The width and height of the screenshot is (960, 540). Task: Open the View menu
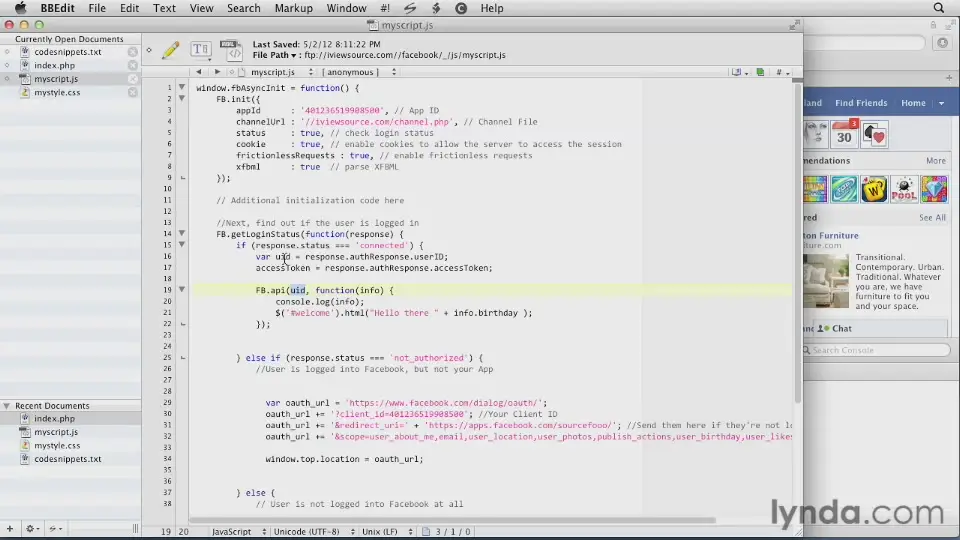coord(201,8)
